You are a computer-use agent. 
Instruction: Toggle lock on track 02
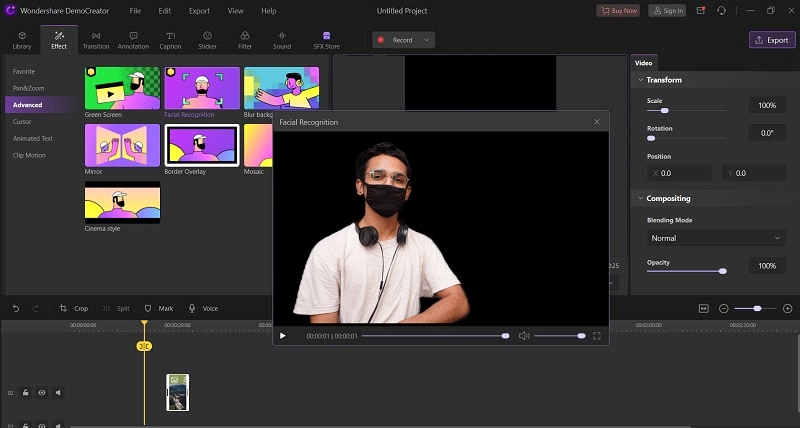(26, 392)
